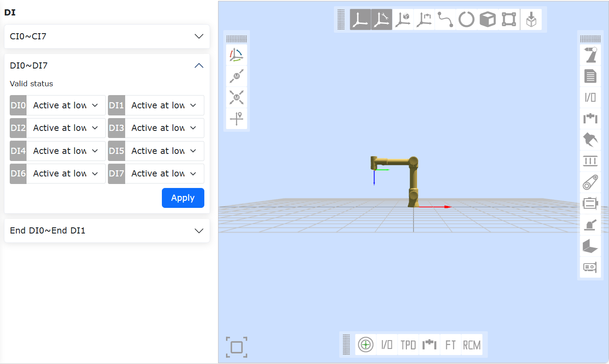Open DI5 valid status dropdown
Image resolution: width=609 pixels, height=364 pixels.
point(165,151)
